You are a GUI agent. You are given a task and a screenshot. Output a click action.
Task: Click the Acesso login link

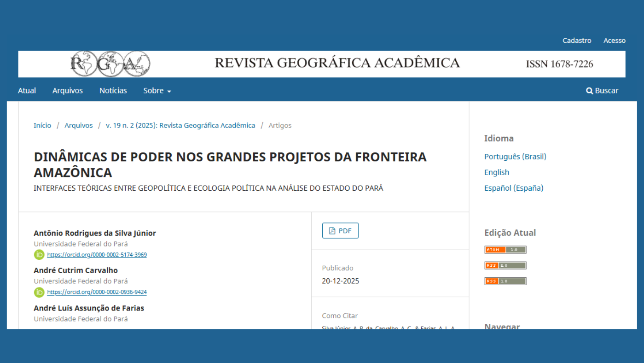point(615,41)
